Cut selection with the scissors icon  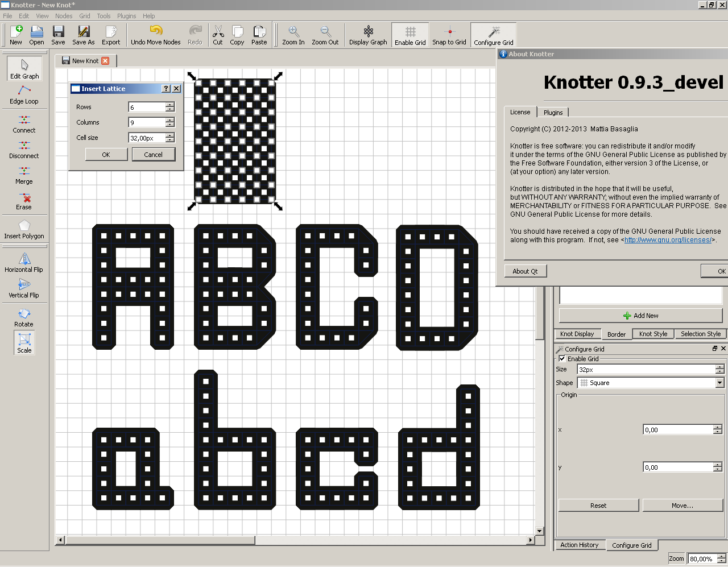pyautogui.click(x=218, y=35)
